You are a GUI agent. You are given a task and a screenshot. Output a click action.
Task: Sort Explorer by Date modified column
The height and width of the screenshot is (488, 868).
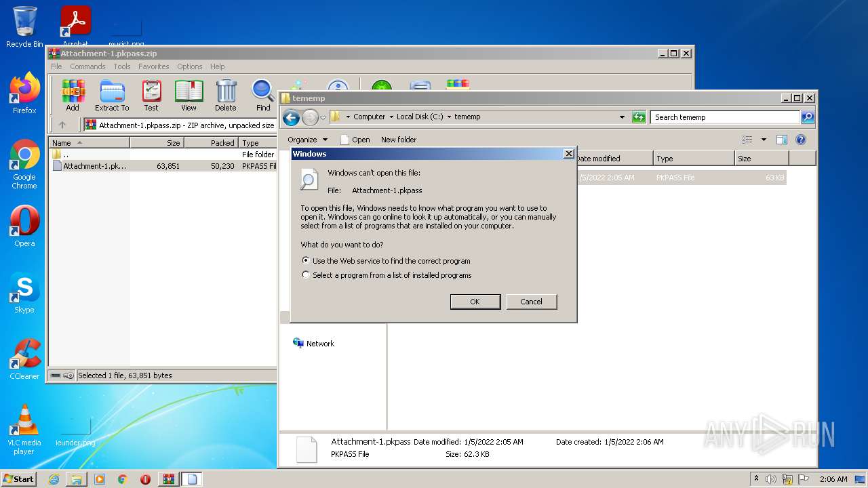click(x=614, y=159)
